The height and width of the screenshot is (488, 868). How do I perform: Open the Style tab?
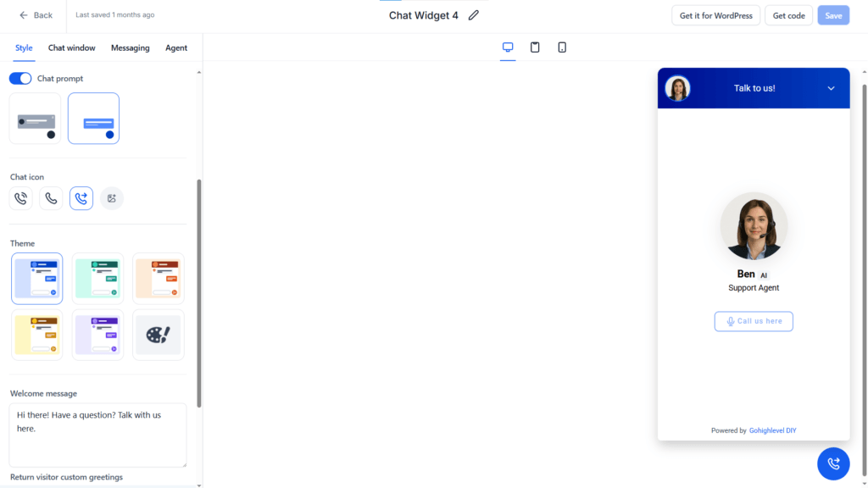[24, 47]
